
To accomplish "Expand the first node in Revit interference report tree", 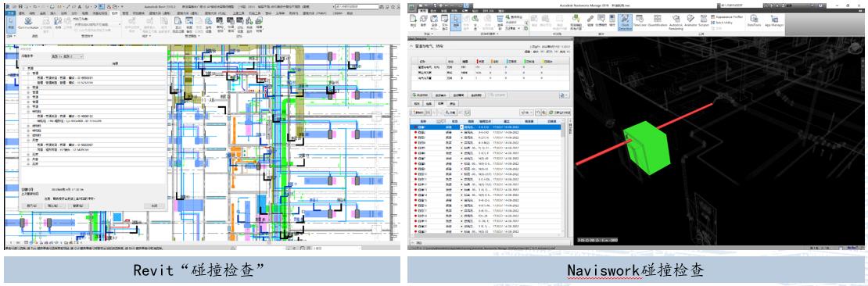I will coord(23,69).
